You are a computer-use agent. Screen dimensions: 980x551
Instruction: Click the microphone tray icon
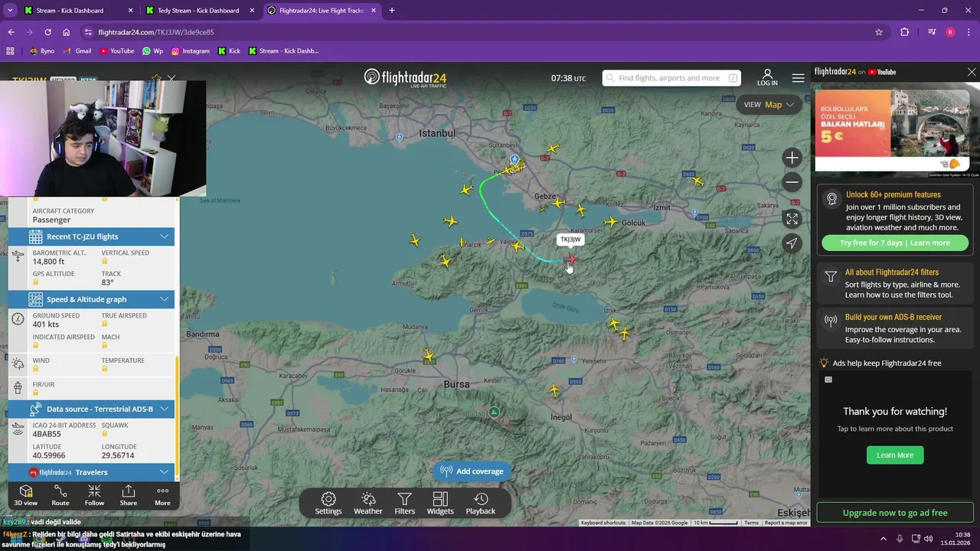(900, 539)
